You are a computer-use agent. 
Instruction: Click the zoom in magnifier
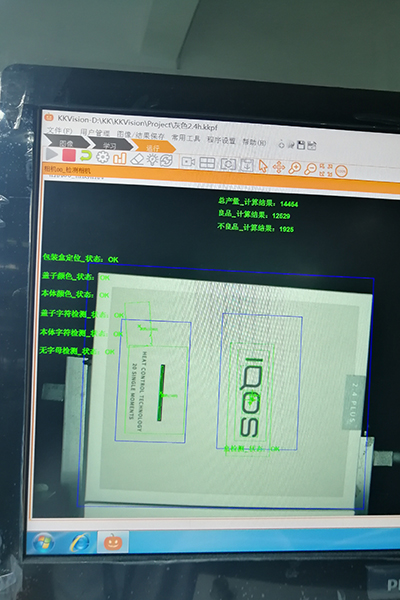pyautogui.click(x=294, y=168)
